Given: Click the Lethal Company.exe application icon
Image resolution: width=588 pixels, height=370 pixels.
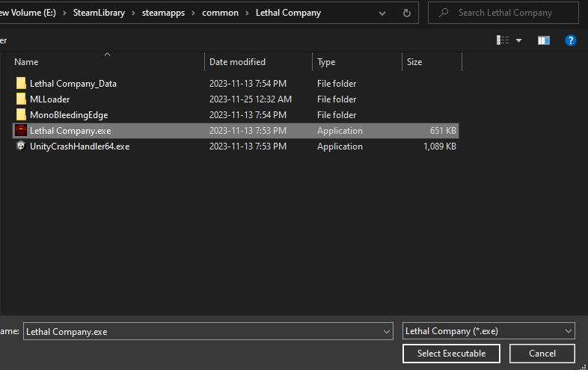Looking at the screenshot, I should click(x=21, y=131).
